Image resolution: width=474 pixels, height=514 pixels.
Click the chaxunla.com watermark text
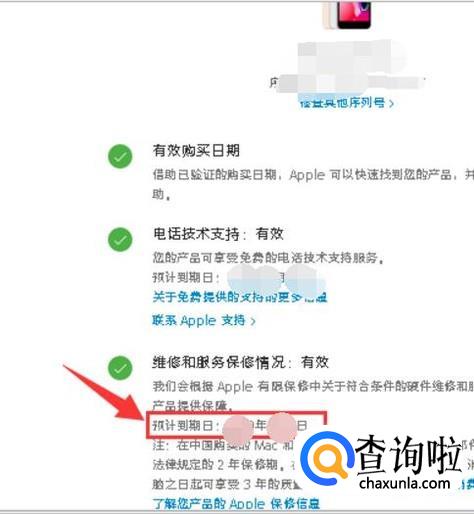[x=405, y=484]
